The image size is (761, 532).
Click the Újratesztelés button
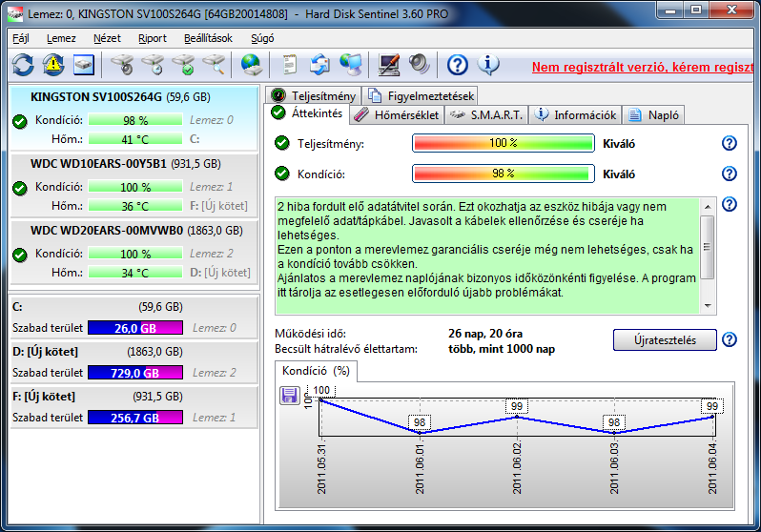point(665,339)
